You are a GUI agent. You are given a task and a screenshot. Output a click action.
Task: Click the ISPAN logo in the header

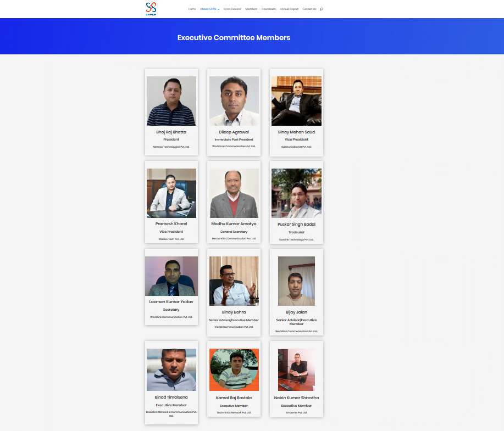point(151,8)
